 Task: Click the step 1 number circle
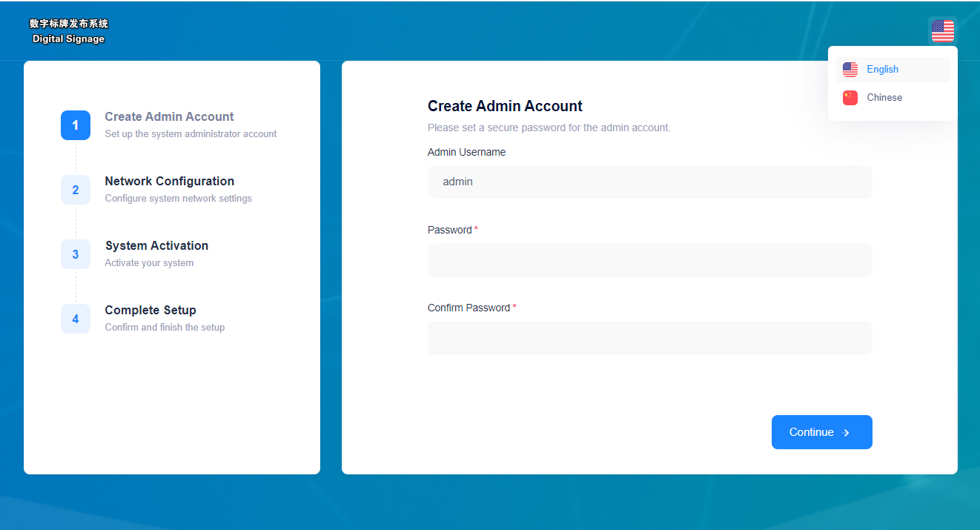[75, 125]
